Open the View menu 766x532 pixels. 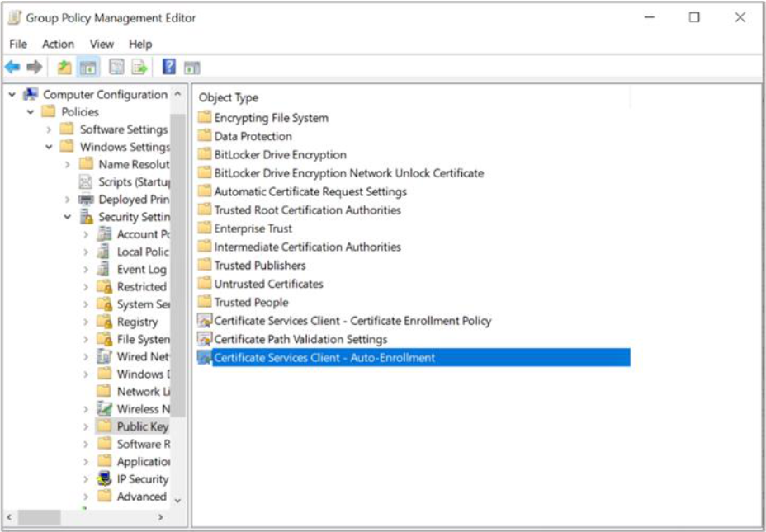coord(102,44)
